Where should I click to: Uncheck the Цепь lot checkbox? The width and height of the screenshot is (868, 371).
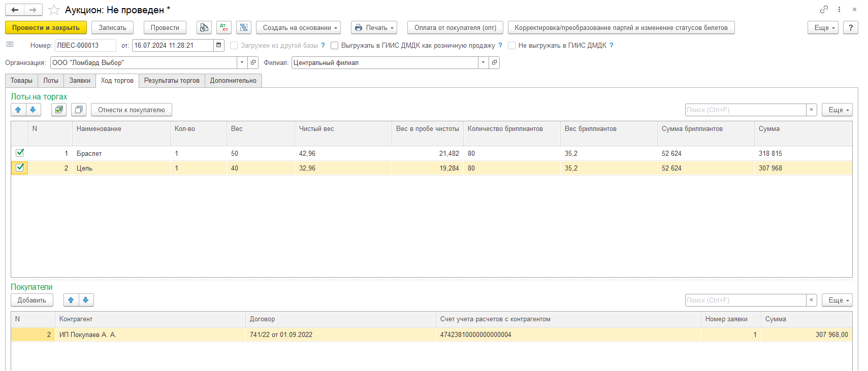20,167
